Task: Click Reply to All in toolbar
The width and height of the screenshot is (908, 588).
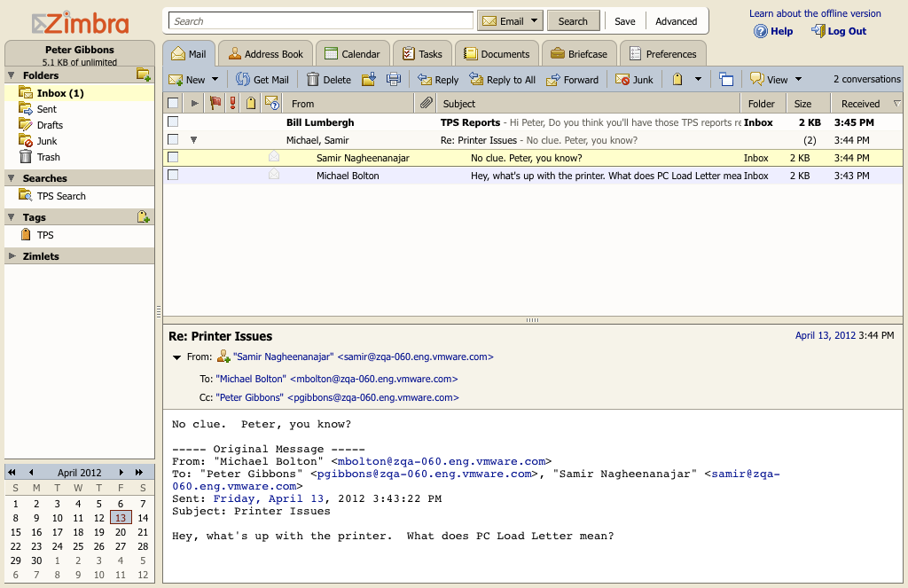Action: [x=503, y=79]
